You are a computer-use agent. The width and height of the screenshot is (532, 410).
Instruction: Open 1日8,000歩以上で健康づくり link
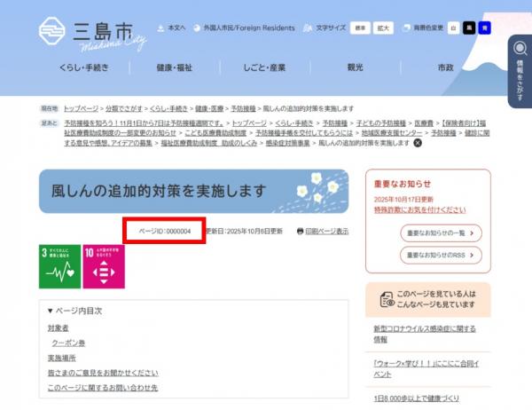tap(417, 398)
